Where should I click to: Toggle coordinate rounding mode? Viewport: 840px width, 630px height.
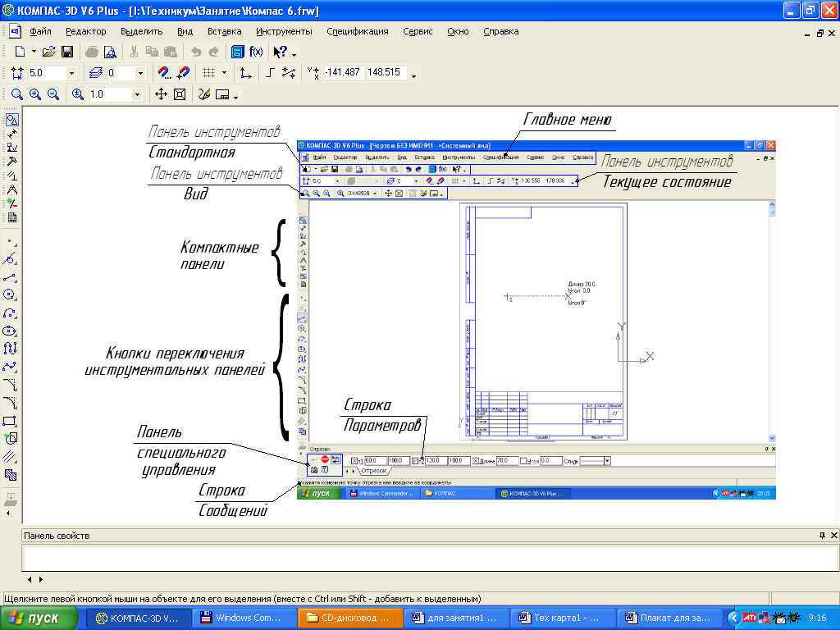[289, 72]
